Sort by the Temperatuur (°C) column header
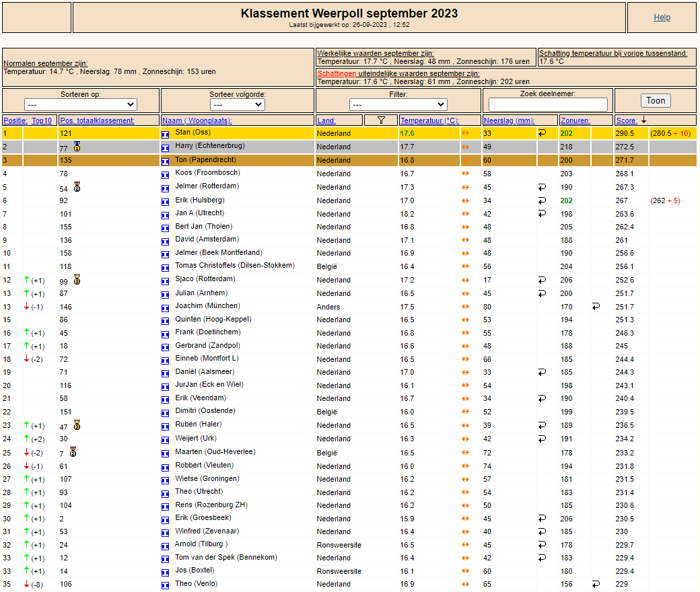Screen dimensions: 700x592 tap(429, 121)
